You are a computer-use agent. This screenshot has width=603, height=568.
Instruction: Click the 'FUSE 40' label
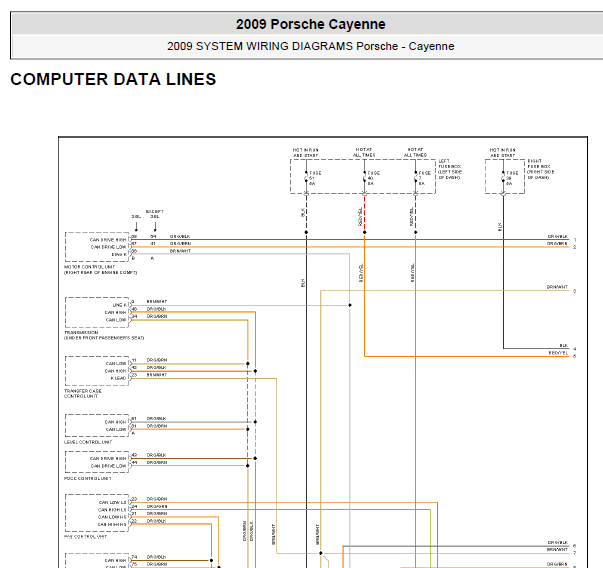click(373, 176)
